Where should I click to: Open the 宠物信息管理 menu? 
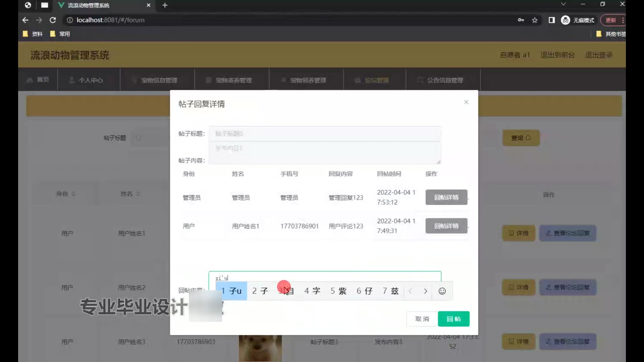point(157,80)
